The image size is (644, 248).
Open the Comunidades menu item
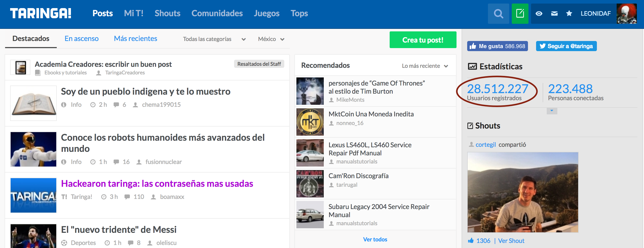pos(217,13)
